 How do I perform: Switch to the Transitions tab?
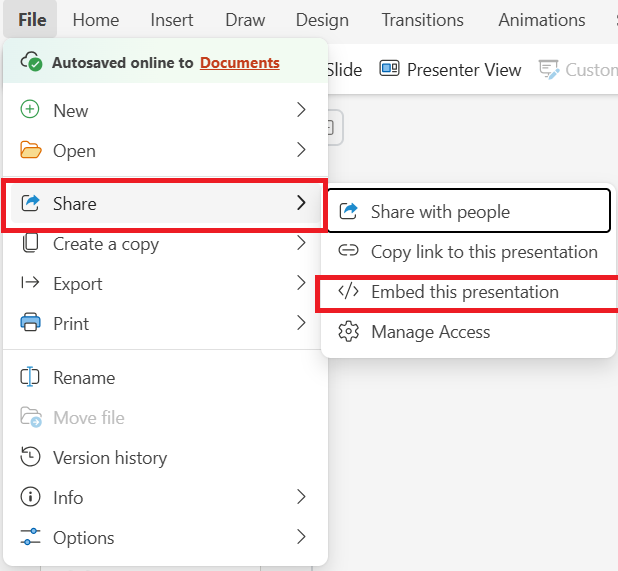(423, 20)
